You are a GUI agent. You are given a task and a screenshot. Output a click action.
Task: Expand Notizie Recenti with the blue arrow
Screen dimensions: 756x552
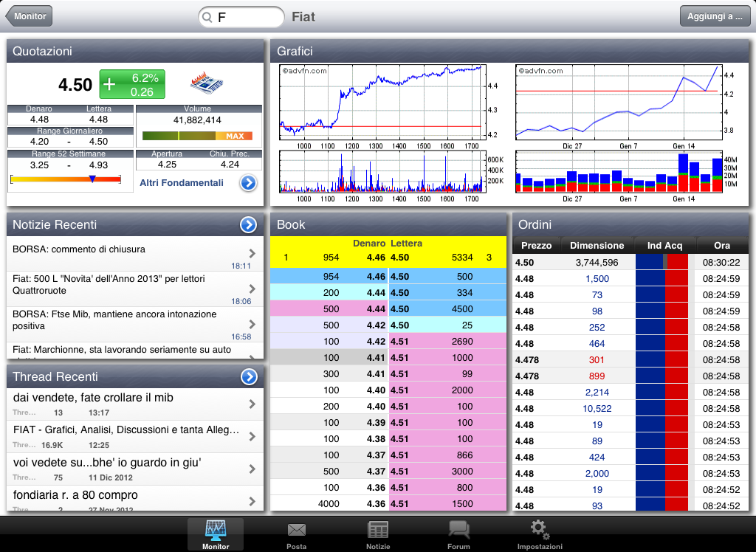pyautogui.click(x=248, y=224)
